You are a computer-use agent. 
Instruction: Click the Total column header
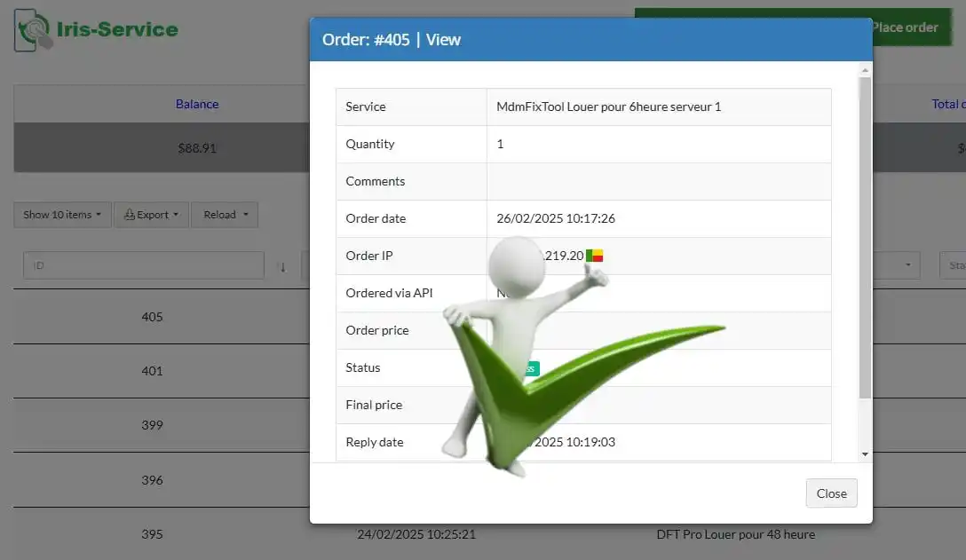coord(948,104)
